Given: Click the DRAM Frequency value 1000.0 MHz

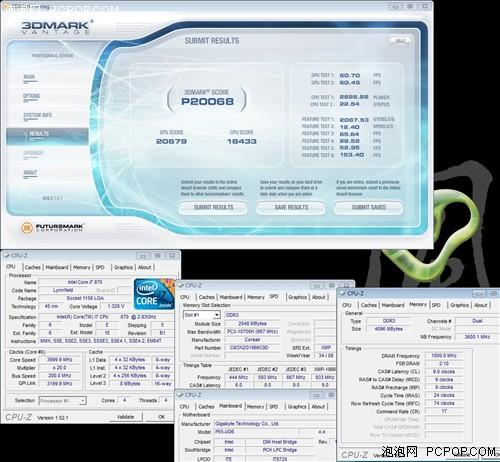Looking at the screenshot, I should point(444,356).
